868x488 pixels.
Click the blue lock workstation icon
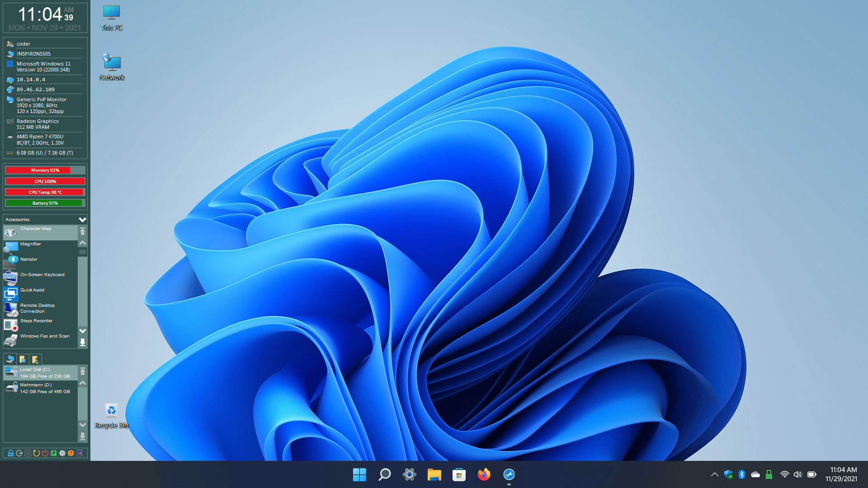10,453
